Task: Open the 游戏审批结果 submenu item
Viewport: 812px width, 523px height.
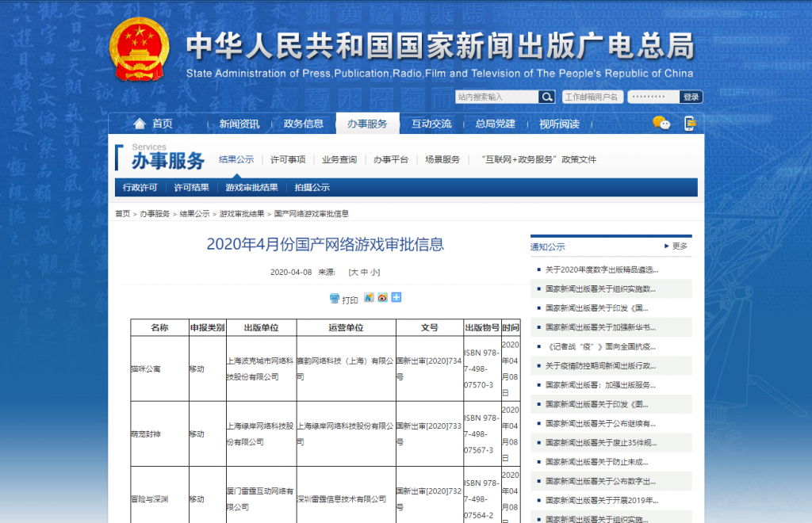Action: coord(251,188)
